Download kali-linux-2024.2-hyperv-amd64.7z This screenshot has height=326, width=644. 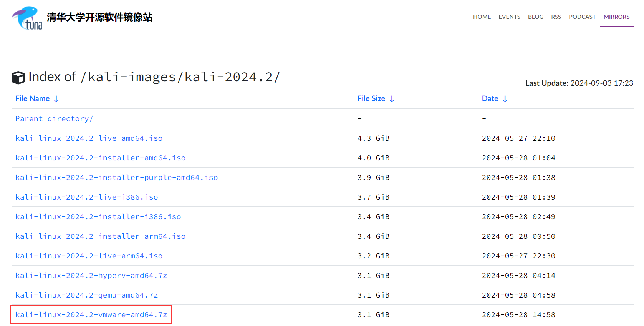tap(91, 276)
